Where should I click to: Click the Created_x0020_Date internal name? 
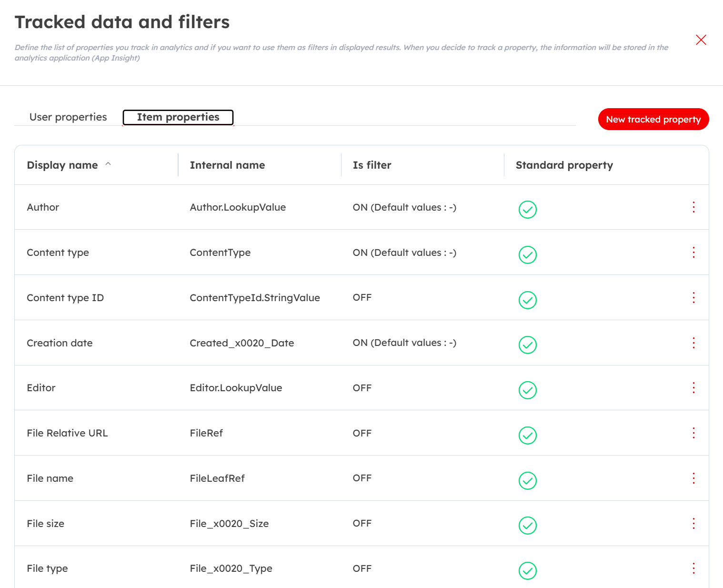[242, 343]
